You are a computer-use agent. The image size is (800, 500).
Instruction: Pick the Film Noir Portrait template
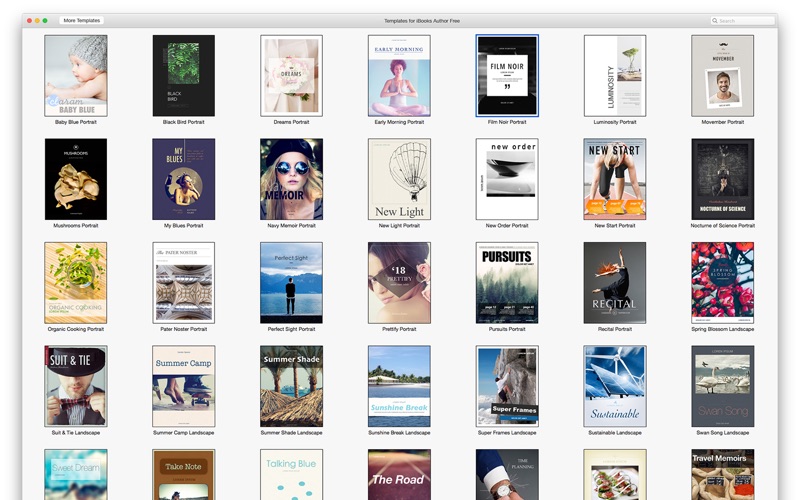coord(507,76)
